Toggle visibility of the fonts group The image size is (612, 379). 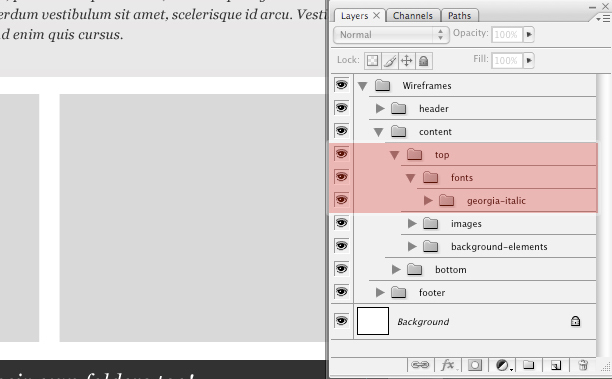pos(342,177)
